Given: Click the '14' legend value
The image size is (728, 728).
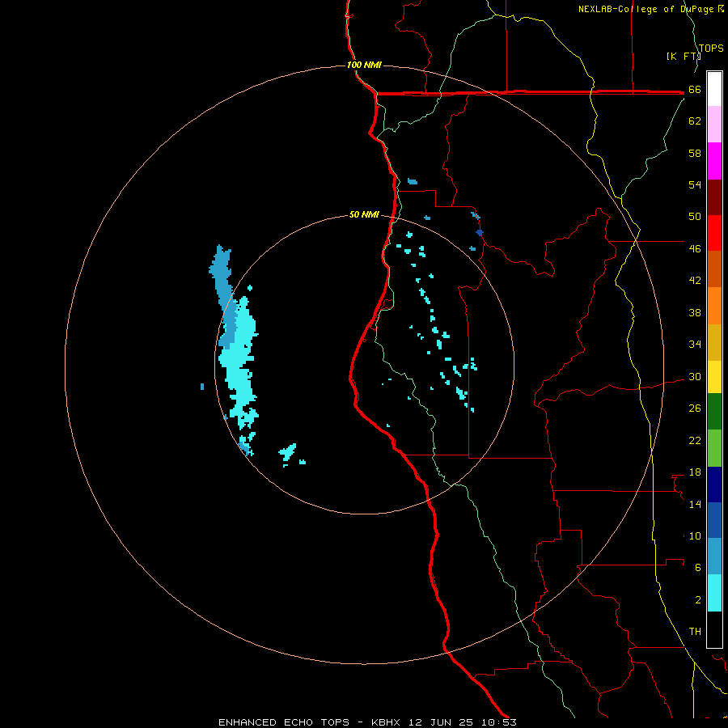Looking at the screenshot, I should pos(695,504).
